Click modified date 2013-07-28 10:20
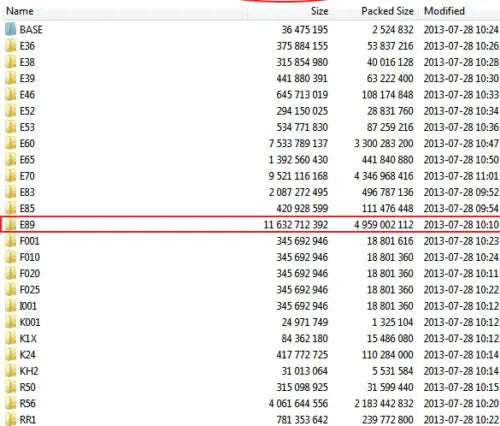Image resolution: width=500 pixels, height=426 pixels. coord(461,403)
